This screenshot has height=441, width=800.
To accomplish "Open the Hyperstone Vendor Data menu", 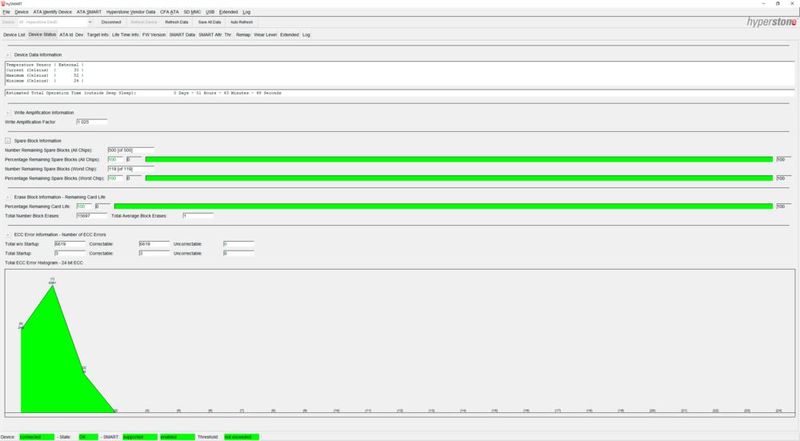I will click(x=131, y=12).
